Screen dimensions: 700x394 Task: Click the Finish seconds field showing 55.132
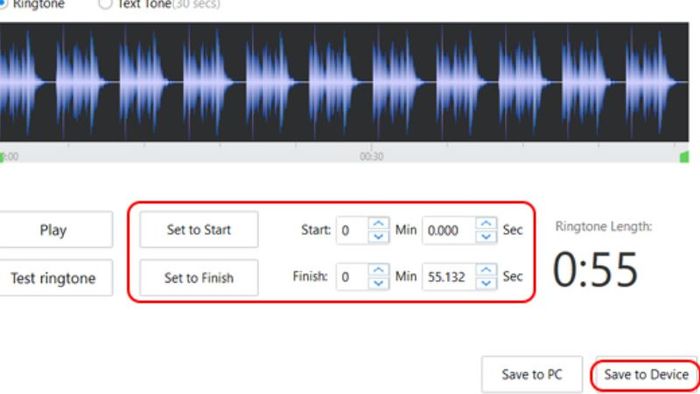(449, 277)
